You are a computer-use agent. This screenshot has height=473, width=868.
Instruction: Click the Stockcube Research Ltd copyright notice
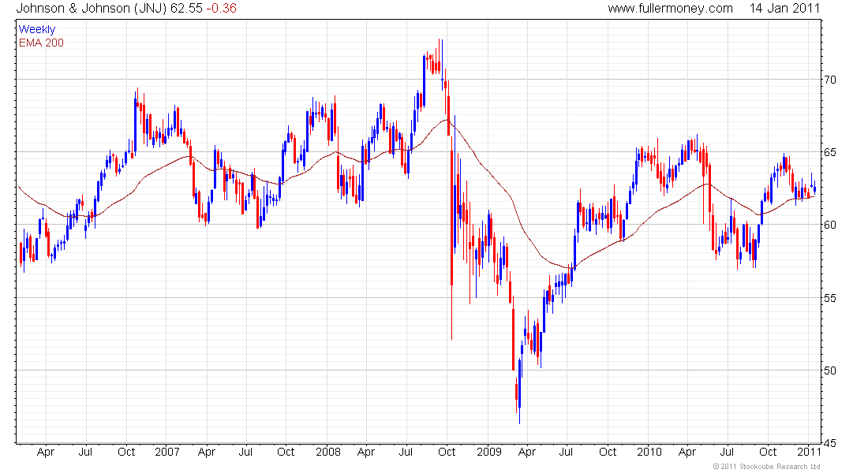766,467
